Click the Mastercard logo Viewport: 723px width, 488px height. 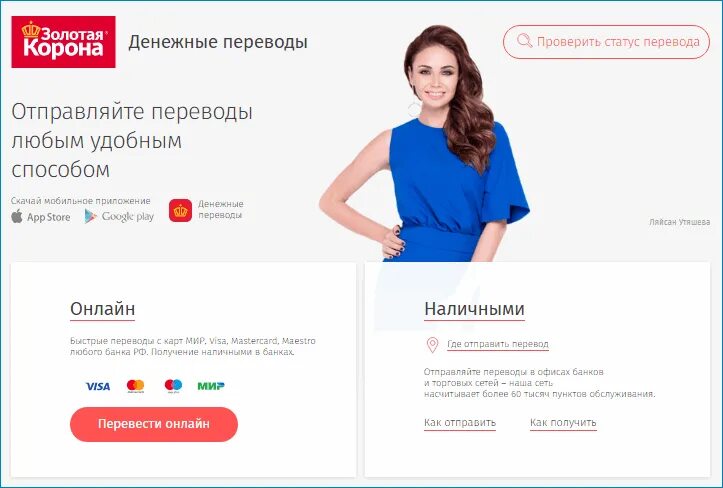pyautogui.click(x=136, y=386)
